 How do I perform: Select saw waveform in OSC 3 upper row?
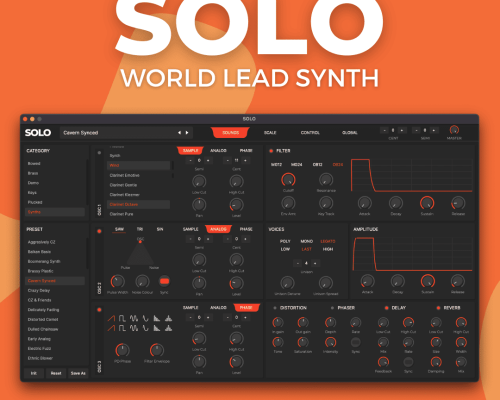coord(111,318)
